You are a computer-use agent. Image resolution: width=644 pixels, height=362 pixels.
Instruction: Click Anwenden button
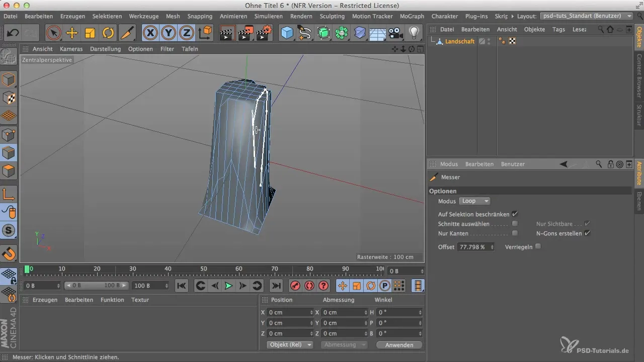tap(399, 345)
